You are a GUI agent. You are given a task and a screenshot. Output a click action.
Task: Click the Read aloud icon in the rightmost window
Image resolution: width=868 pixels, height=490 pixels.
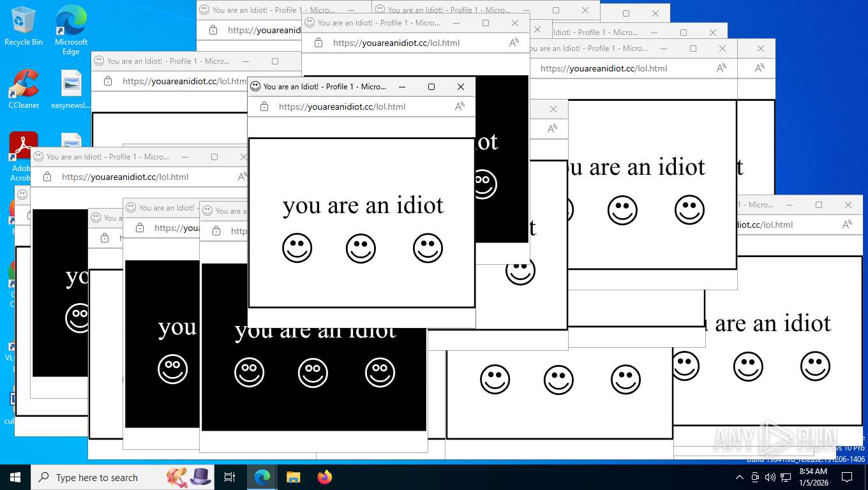(847, 225)
